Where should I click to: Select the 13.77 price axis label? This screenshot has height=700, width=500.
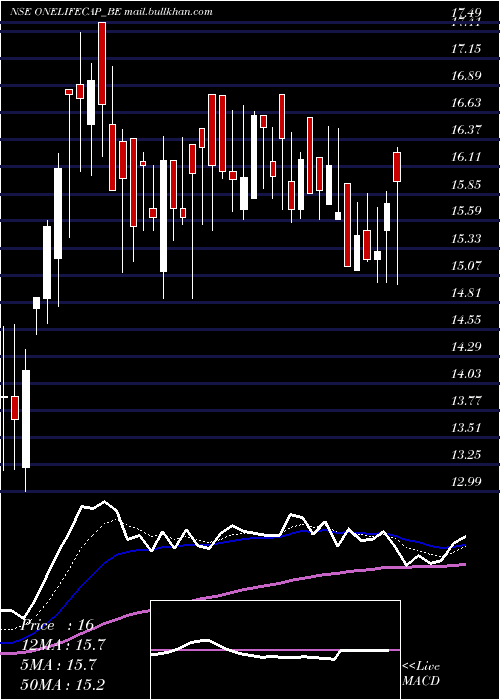tap(466, 401)
